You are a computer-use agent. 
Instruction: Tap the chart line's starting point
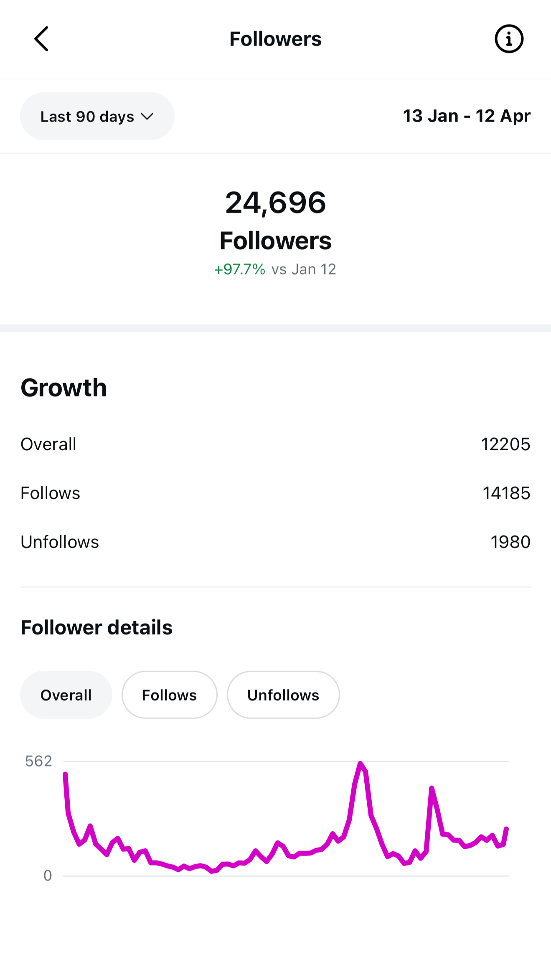65,774
